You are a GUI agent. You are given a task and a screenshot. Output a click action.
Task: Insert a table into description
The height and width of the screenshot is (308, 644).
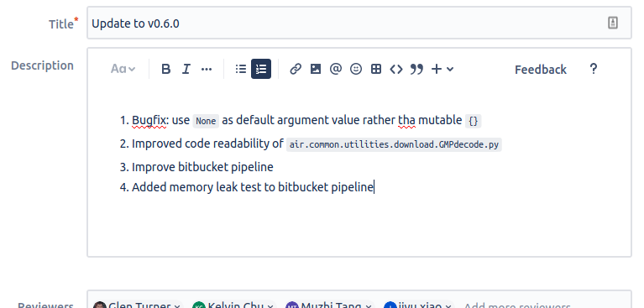point(376,69)
